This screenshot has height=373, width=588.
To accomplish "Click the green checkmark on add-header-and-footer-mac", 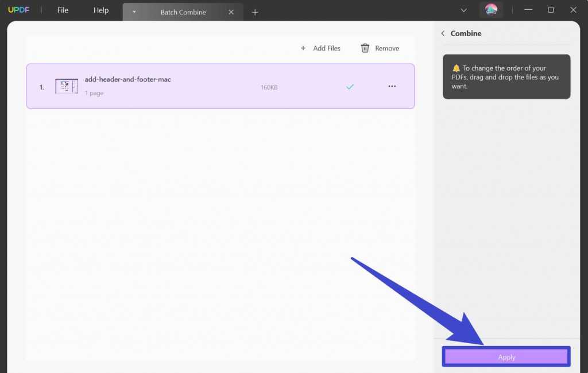I will 350,86.
